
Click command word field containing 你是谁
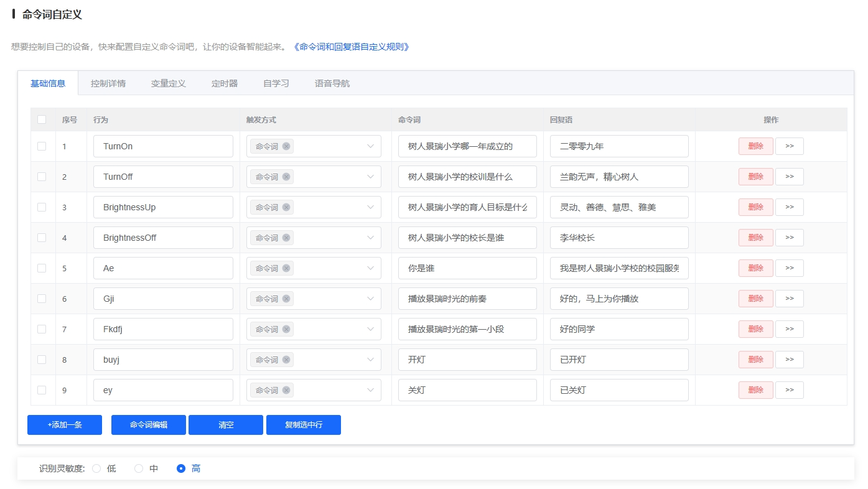(x=467, y=268)
